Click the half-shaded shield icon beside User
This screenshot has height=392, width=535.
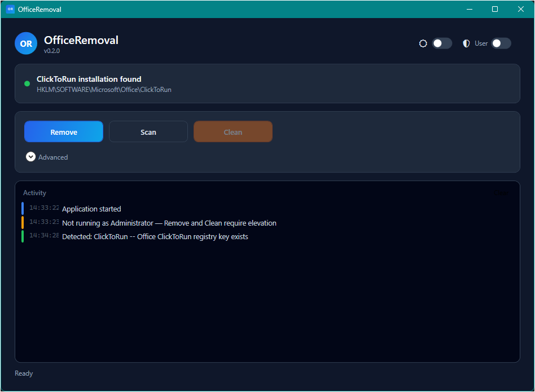point(466,43)
